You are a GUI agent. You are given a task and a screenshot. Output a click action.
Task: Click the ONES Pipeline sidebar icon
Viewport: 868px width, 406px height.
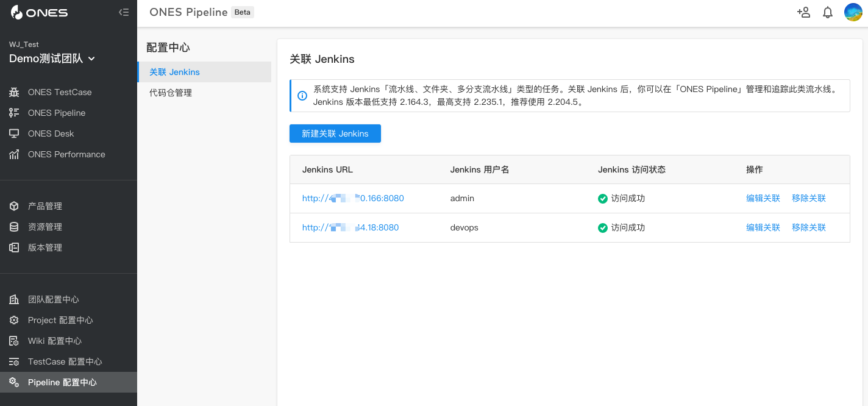(14, 113)
